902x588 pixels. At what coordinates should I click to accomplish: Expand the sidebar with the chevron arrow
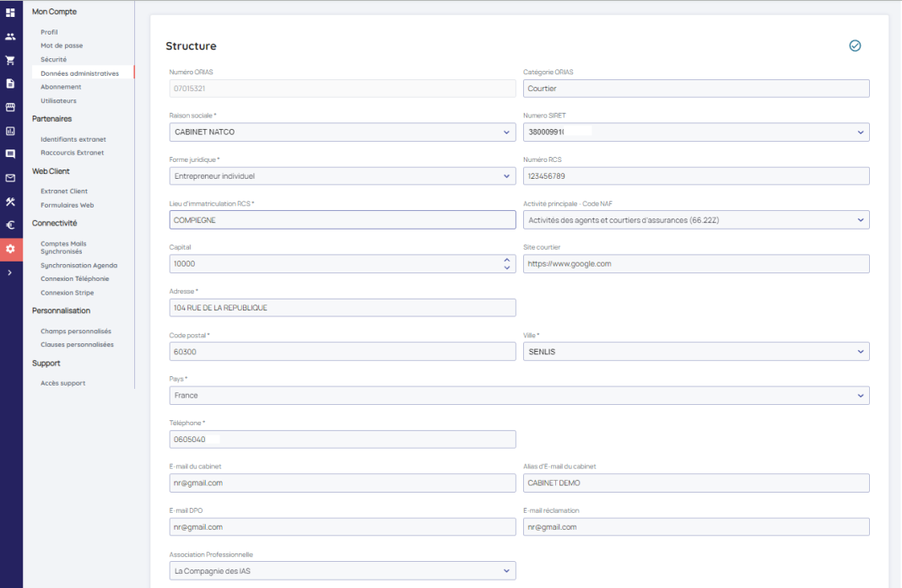(10, 272)
